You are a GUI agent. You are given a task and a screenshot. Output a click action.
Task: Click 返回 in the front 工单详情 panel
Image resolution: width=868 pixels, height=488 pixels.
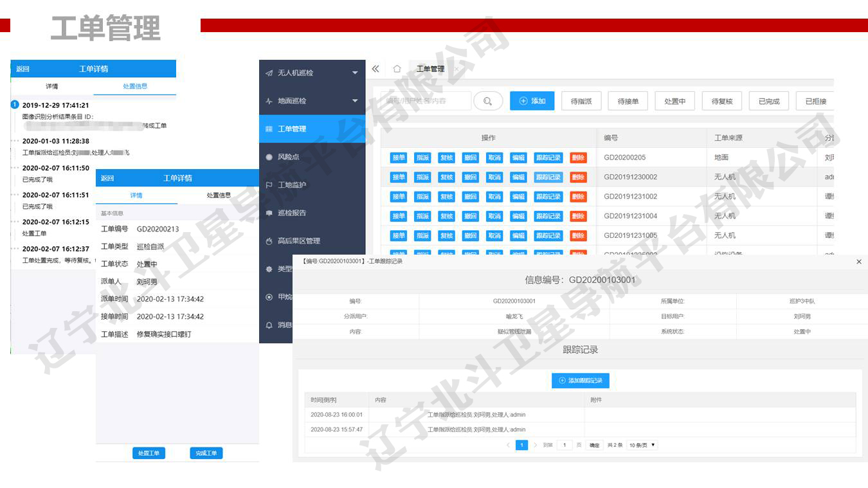[x=107, y=178]
